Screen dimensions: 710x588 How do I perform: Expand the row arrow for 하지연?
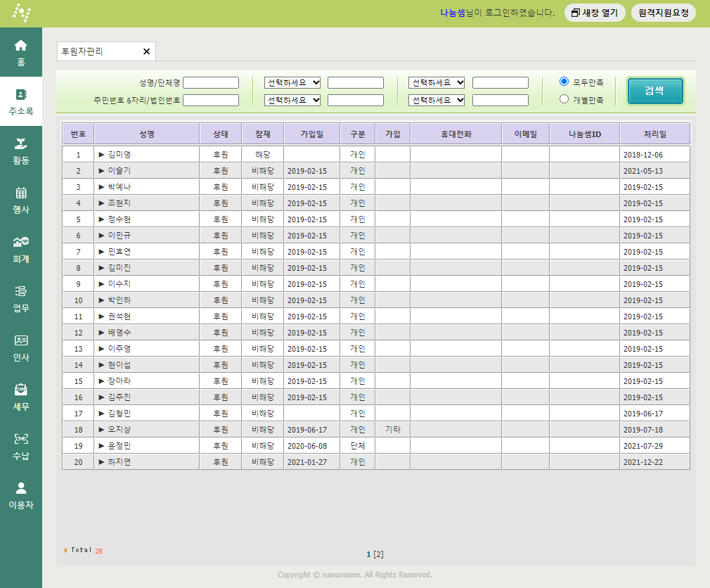101,462
